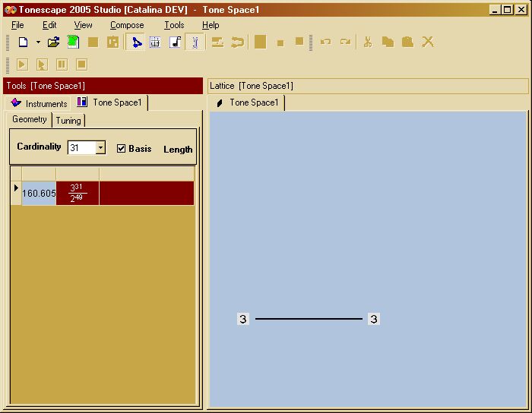
Task: Click the loop arrow toolbar icon
Action: [237, 43]
